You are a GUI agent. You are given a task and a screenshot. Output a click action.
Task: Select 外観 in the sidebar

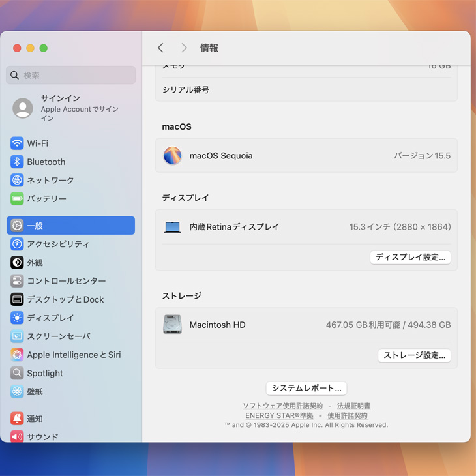70,262
